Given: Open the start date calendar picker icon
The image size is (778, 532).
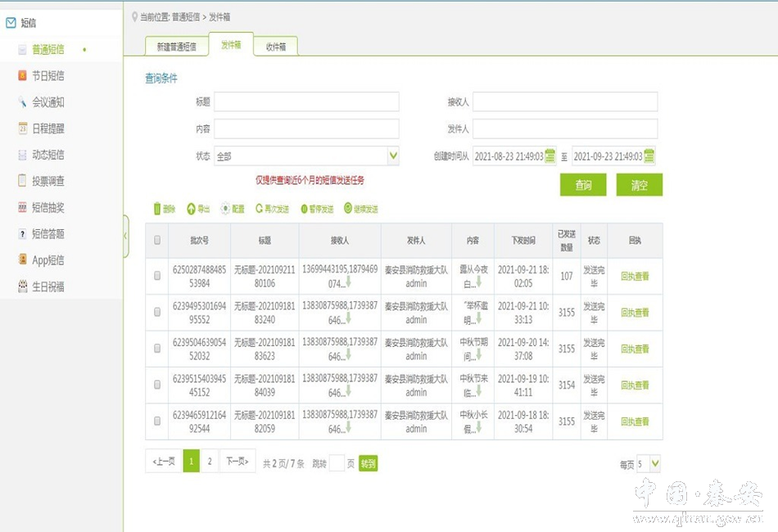Looking at the screenshot, I should coord(551,156).
